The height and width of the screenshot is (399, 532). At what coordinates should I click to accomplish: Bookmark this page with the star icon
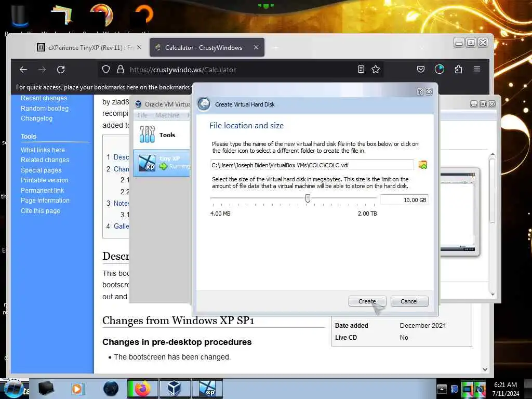pos(376,69)
